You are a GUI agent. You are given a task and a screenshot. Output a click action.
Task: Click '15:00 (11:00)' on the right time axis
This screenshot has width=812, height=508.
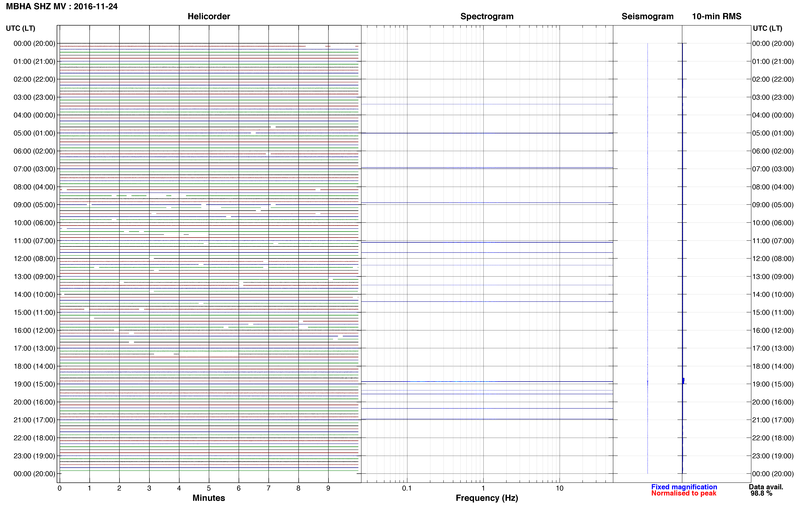[x=773, y=312]
